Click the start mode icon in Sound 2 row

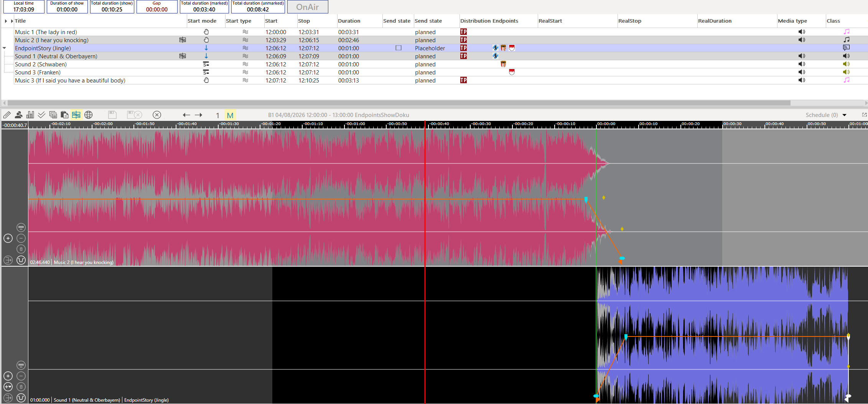point(206,64)
